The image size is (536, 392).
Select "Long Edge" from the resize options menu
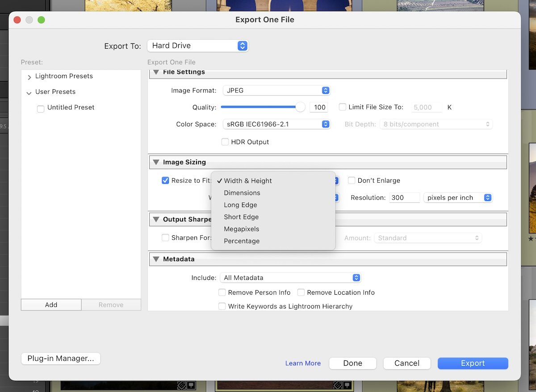tap(240, 204)
